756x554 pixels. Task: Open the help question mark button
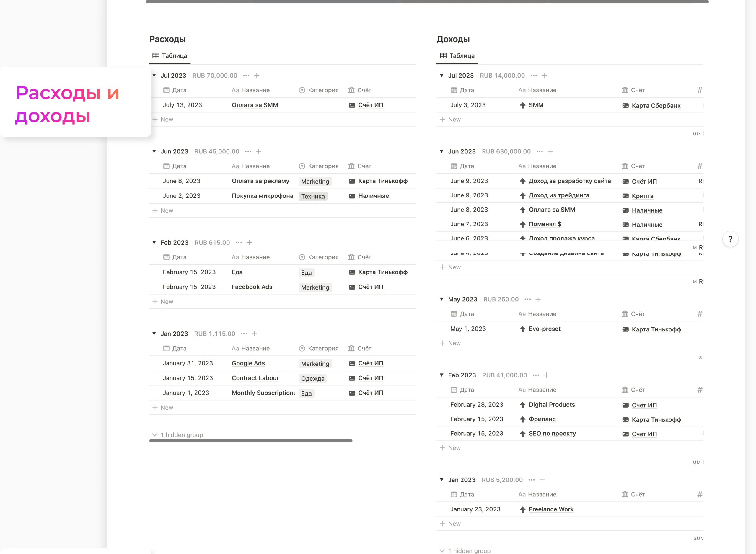pyautogui.click(x=730, y=239)
